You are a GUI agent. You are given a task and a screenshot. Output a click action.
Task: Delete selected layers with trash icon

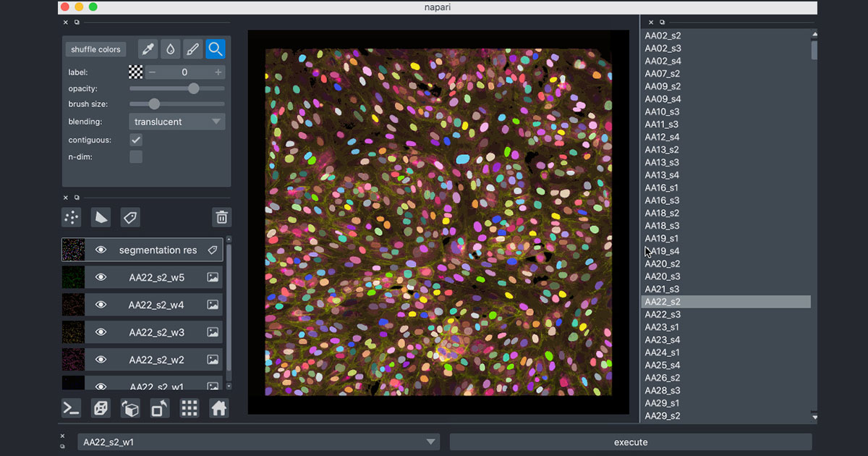(222, 217)
